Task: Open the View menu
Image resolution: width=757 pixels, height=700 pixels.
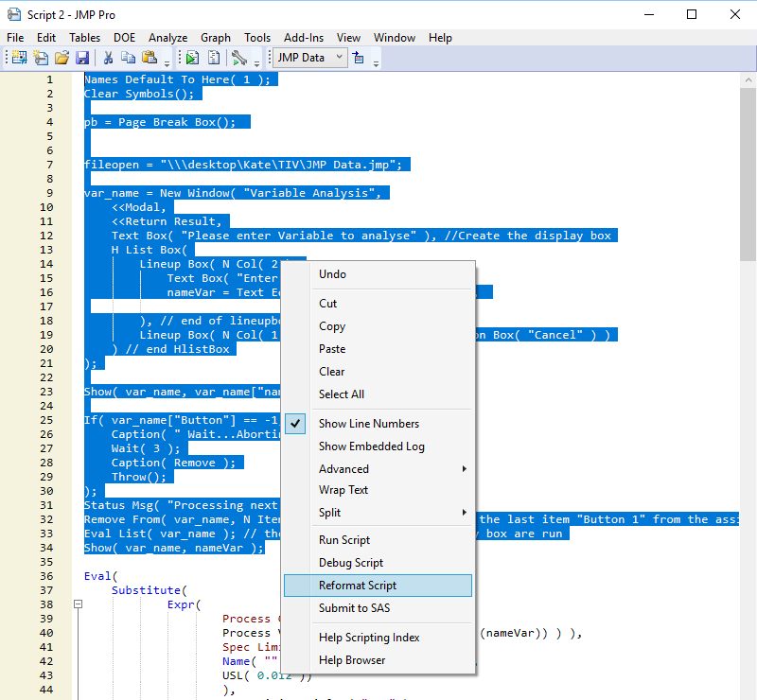Action: [x=348, y=38]
